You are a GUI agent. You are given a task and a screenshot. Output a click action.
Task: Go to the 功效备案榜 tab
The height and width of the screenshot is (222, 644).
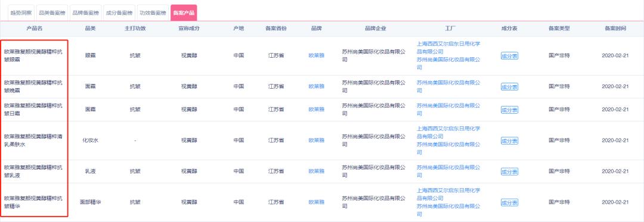pos(153,12)
